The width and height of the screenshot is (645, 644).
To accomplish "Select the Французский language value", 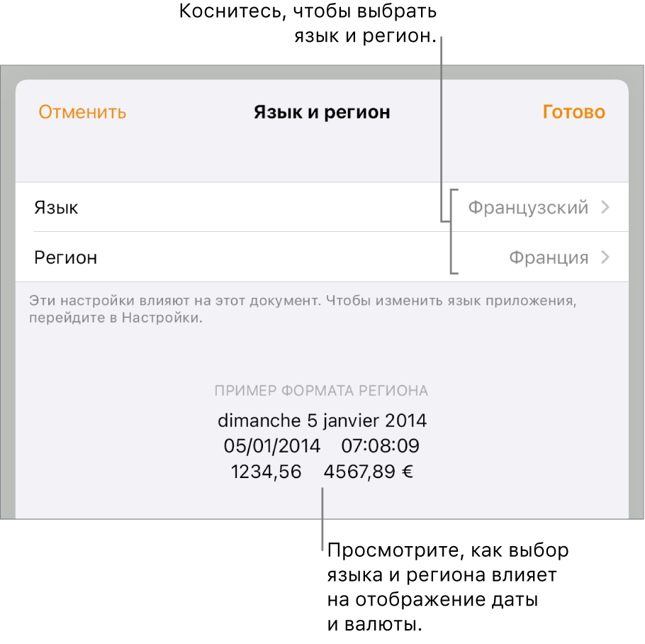I will coord(528,207).
